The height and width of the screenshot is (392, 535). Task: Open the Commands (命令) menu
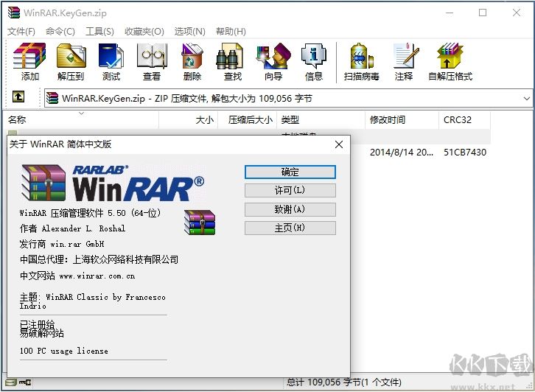point(60,32)
